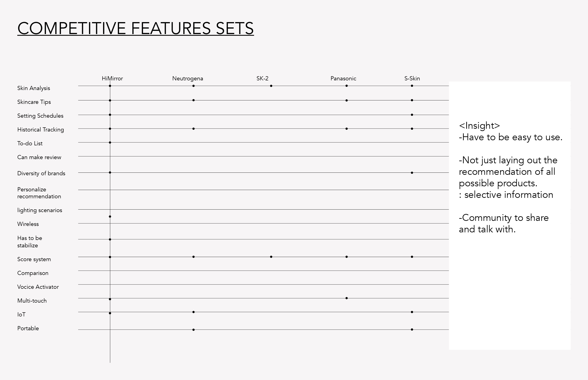Click the S-Skin column header
This screenshot has height=380, width=588.
(412, 79)
